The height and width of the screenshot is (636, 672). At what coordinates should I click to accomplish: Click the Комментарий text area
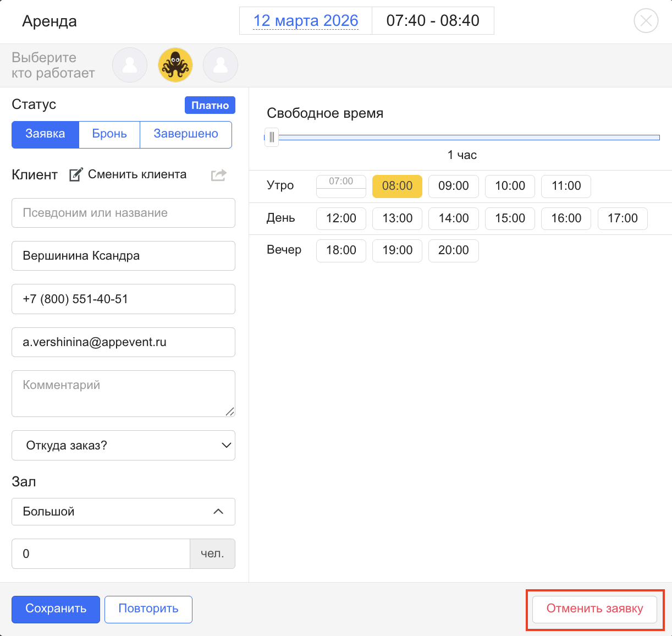point(123,393)
